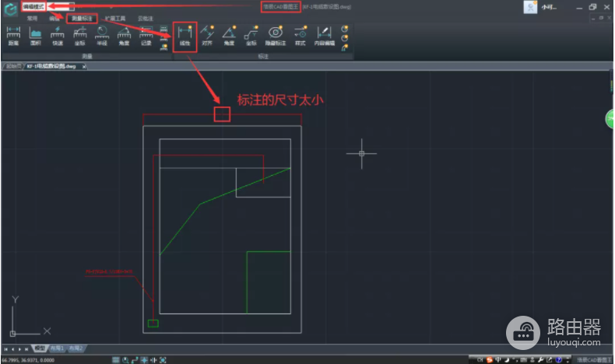Select the 面积 area measure tool
The height and width of the screenshot is (364, 615).
point(35,36)
